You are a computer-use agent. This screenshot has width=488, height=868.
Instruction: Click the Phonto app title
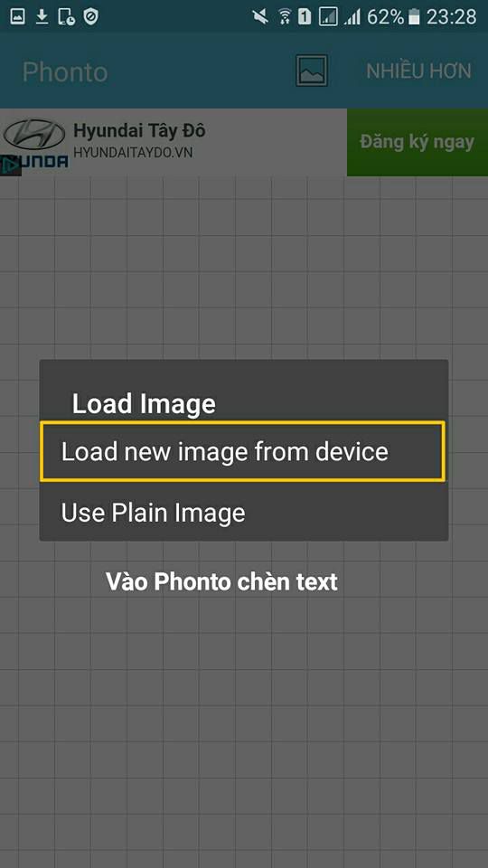click(x=65, y=72)
